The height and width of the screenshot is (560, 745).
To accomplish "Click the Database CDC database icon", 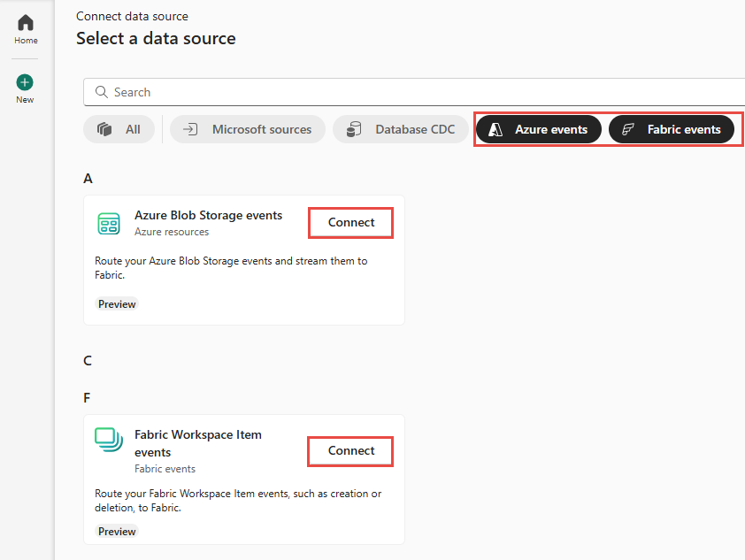I will pyautogui.click(x=351, y=128).
